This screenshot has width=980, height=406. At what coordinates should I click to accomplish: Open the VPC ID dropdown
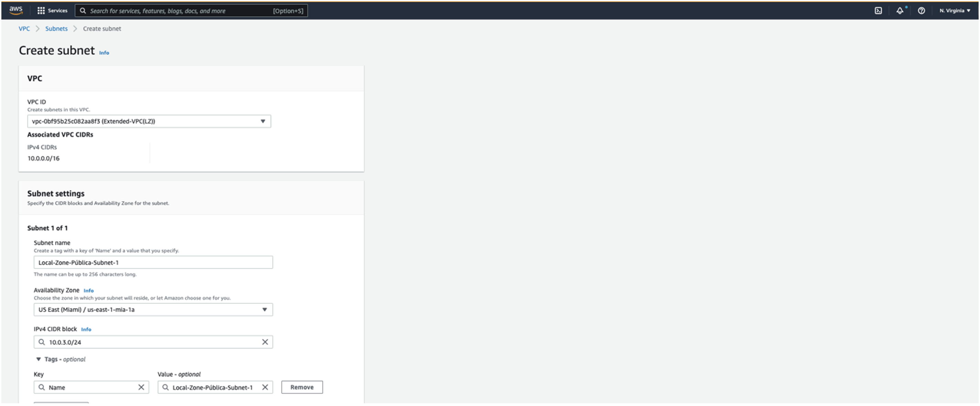[149, 121]
